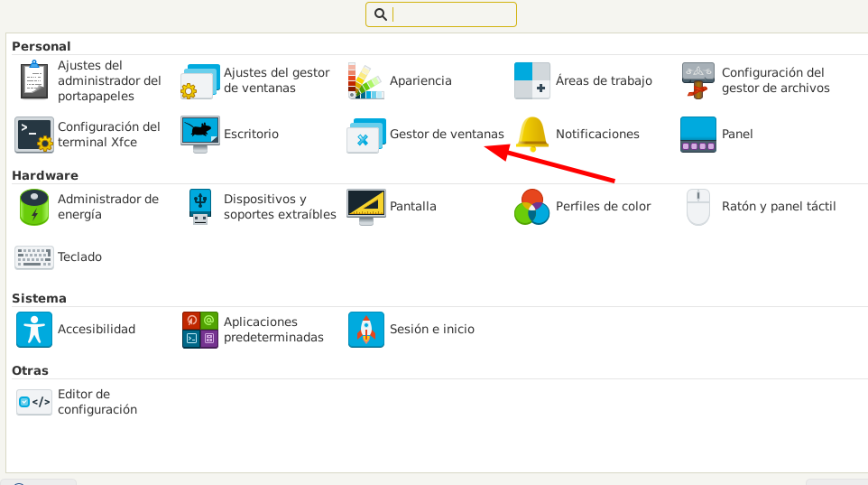Open Ratón y panel táctil settings
Image resolution: width=868 pixels, height=485 pixels.
pos(697,207)
